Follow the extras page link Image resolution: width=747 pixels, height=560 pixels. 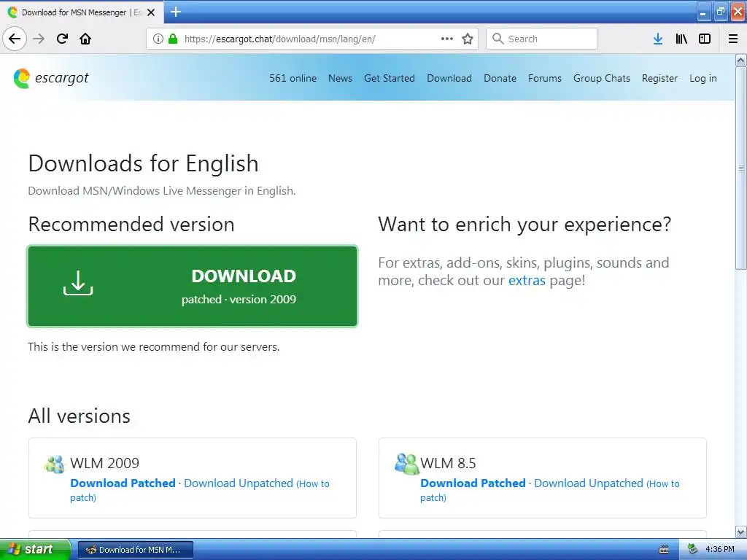click(x=527, y=281)
